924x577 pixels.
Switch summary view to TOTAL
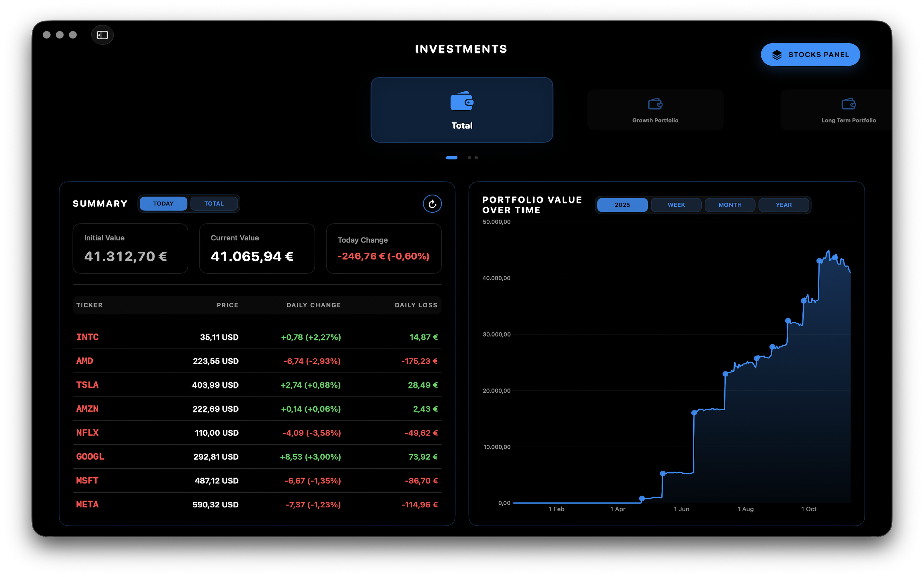[214, 204]
